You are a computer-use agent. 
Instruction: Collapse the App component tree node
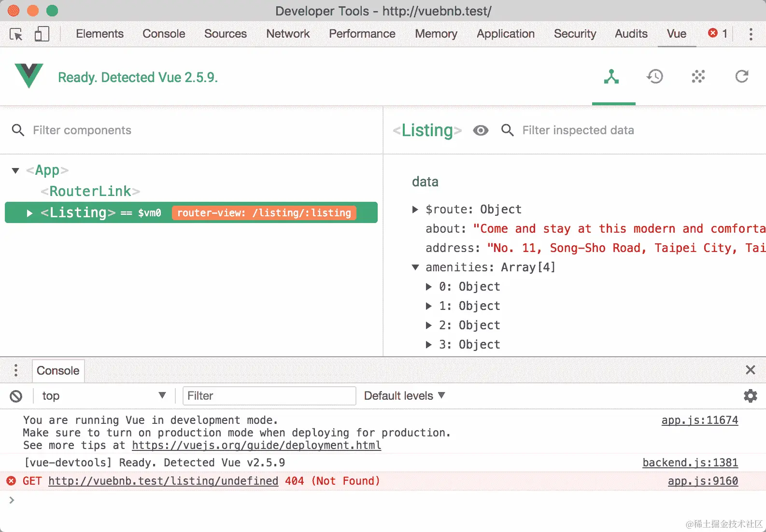click(x=15, y=170)
